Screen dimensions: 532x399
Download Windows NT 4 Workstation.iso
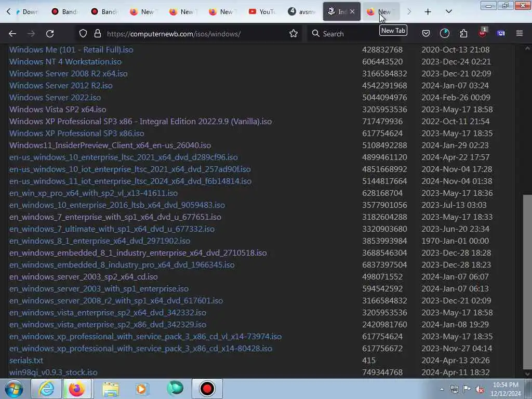(65, 62)
